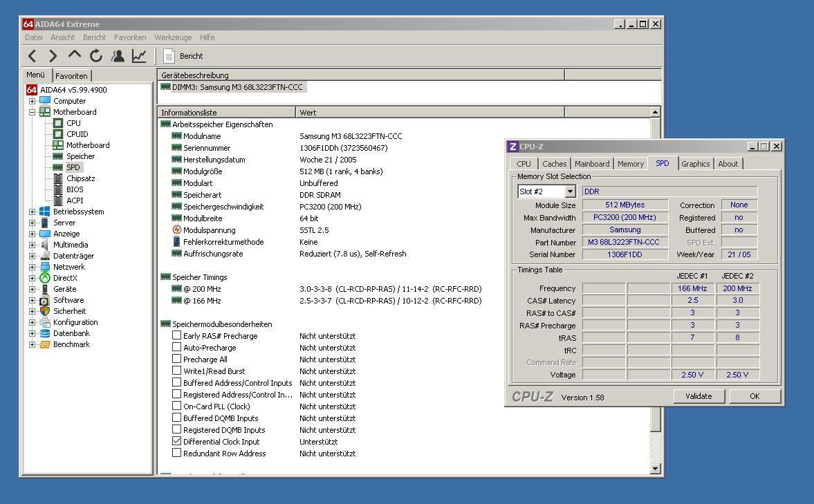Click the DirectX Xbox icon
Viewport: 814px width, 504px height.
[x=45, y=278]
